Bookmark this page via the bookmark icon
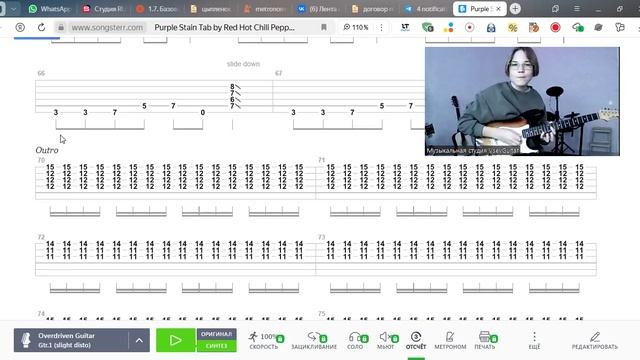Screen dimensions: 640x360 [x=324, y=27]
